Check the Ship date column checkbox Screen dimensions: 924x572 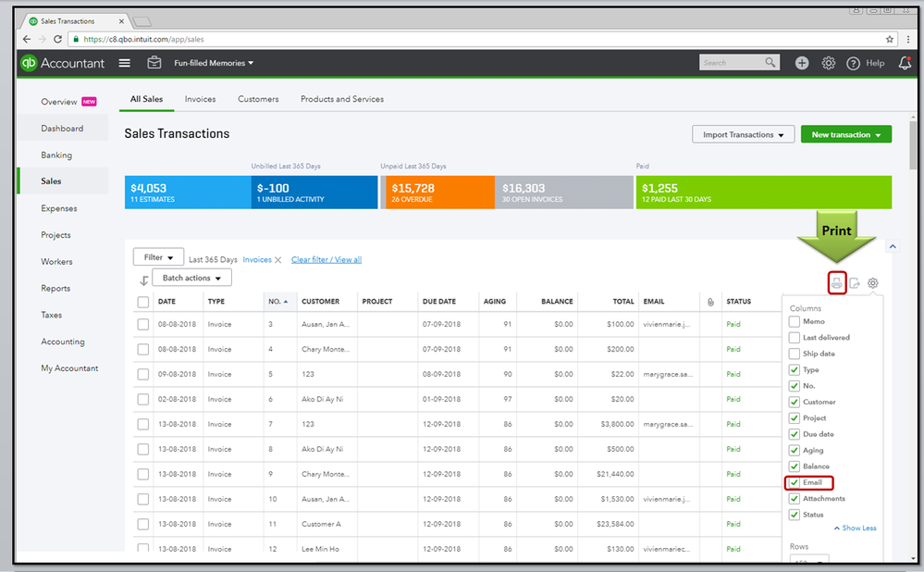pos(795,354)
